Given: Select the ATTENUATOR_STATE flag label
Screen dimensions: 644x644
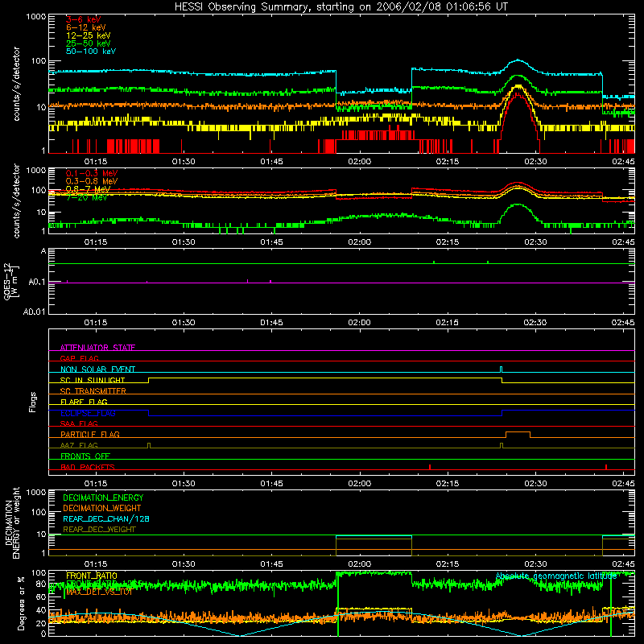Looking at the screenshot, I should (97, 348).
